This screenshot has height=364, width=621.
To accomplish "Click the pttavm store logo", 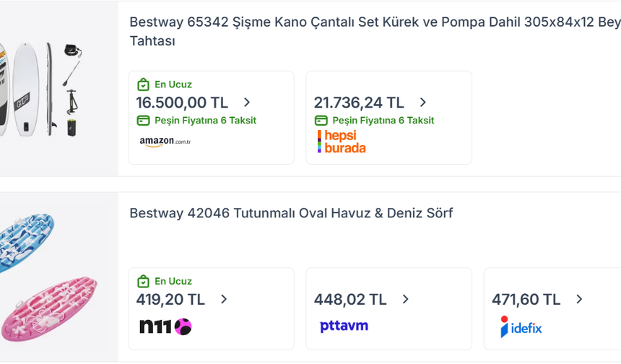I will coord(344,326).
